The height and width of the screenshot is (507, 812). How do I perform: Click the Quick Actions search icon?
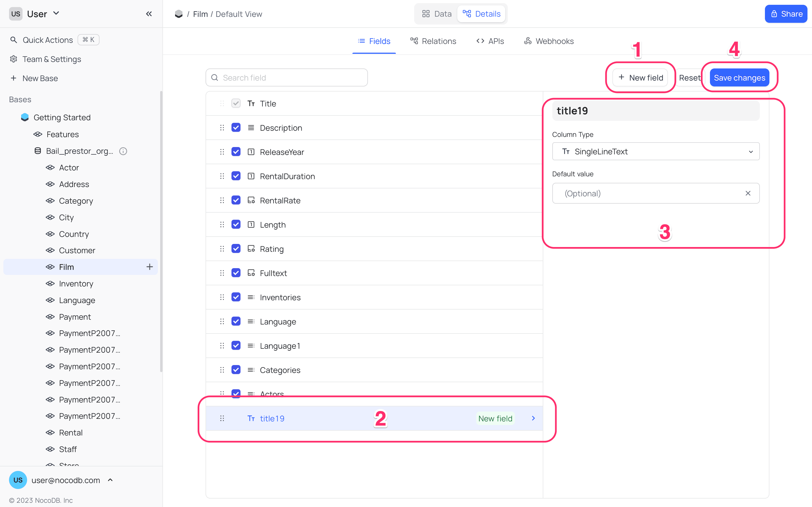tap(14, 40)
